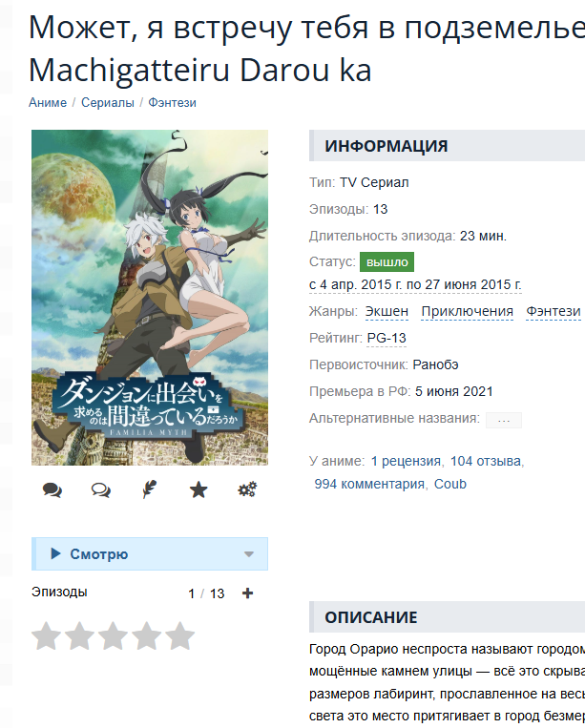The width and height of the screenshot is (585, 728).
Task: Add to favorites with star icon
Action: click(198, 489)
